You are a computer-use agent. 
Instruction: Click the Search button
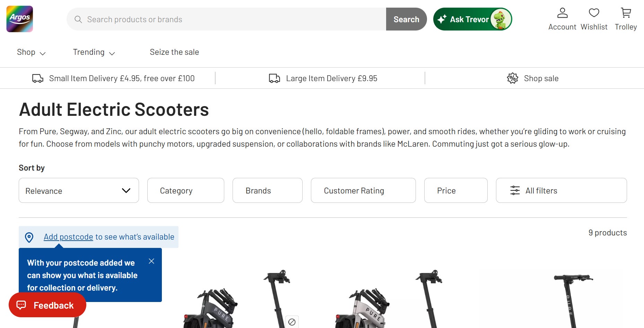[x=406, y=19]
